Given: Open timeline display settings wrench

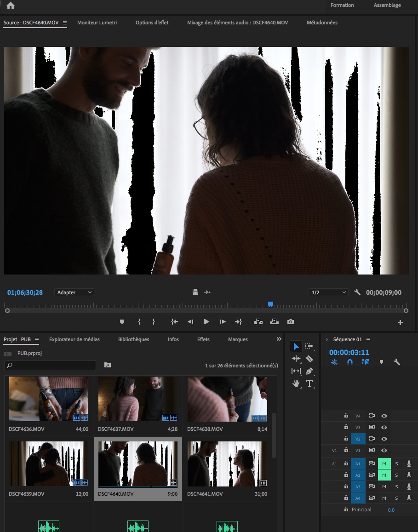Looking at the screenshot, I should click(x=397, y=362).
